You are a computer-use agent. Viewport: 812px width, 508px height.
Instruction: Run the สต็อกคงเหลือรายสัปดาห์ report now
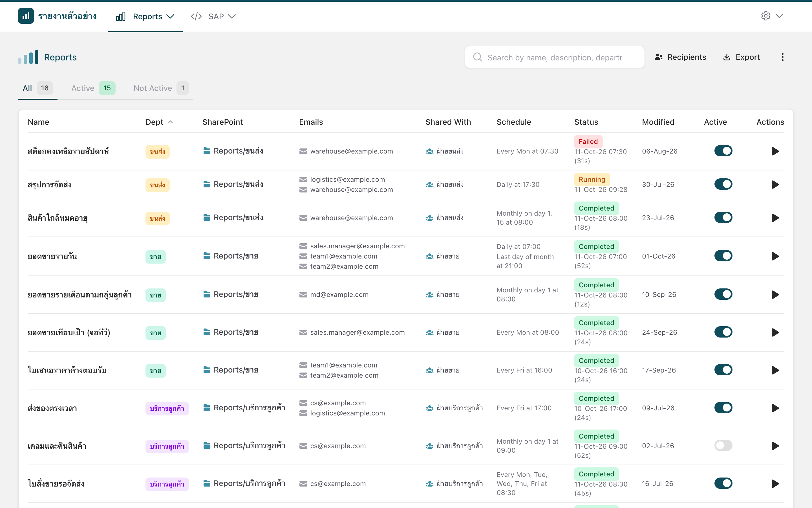[x=775, y=151]
